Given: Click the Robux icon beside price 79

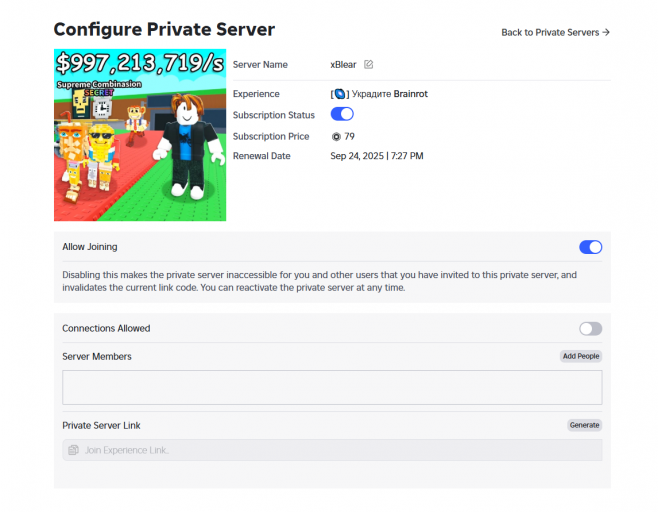Looking at the screenshot, I should click(336, 136).
